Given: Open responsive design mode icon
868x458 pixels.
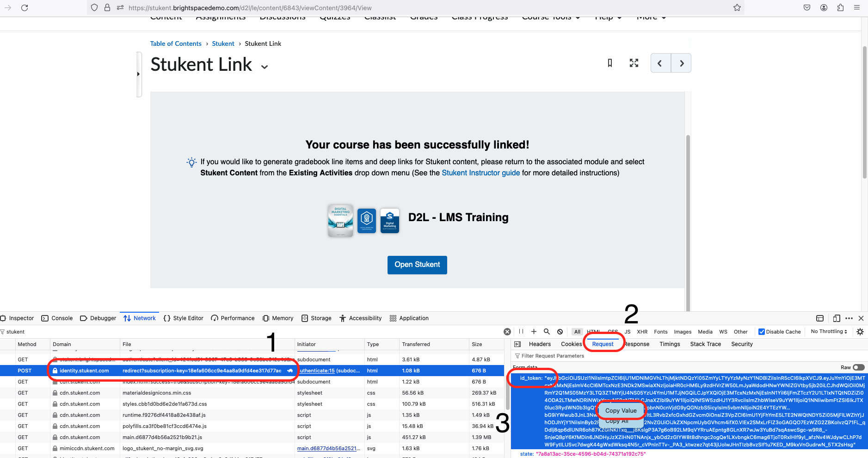Looking at the screenshot, I should click(x=837, y=318).
